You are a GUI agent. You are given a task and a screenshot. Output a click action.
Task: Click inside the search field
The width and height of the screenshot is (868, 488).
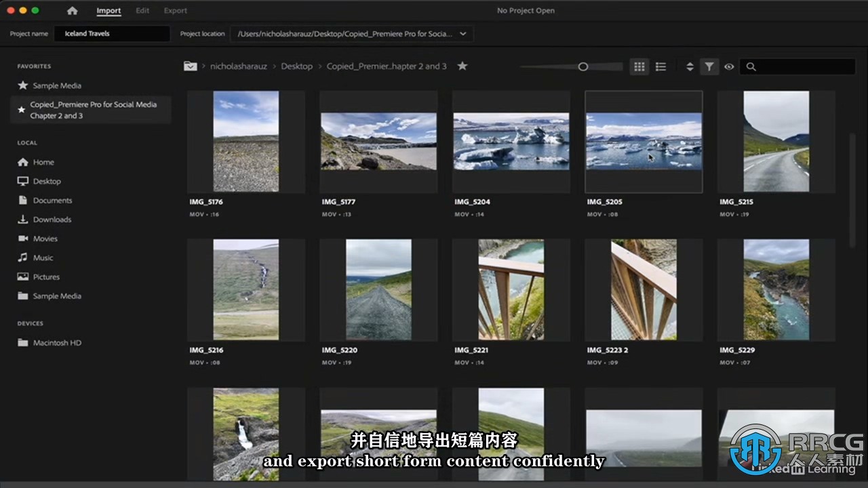pyautogui.click(x=797, y=66)
